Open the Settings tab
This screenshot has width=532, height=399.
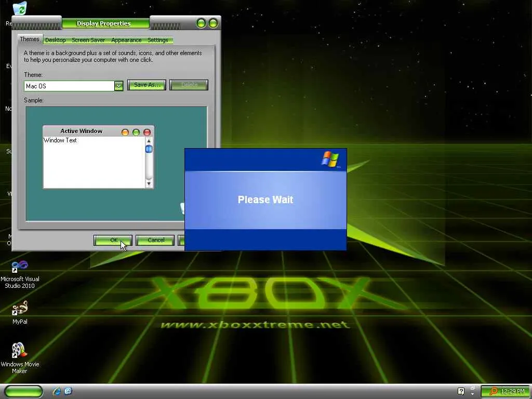point(158,40)
